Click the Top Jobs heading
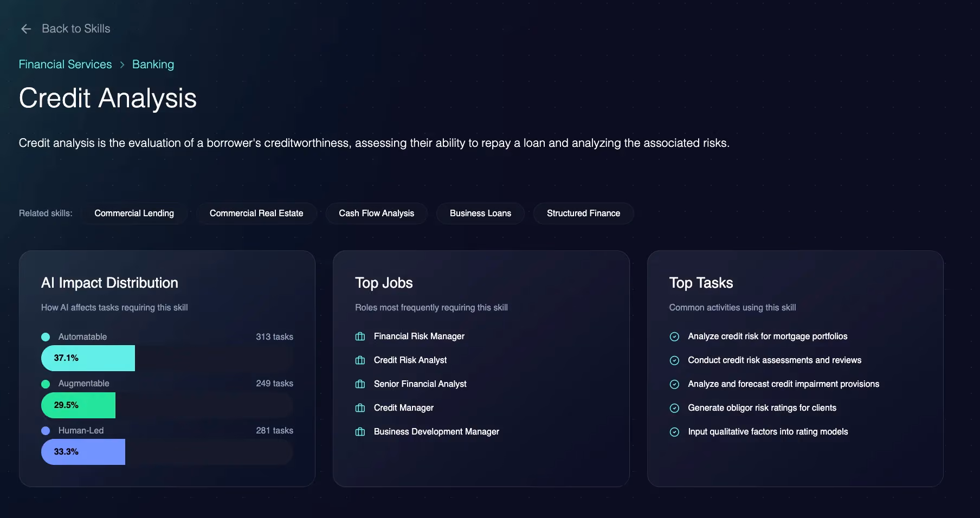The width and height of the screenshot is (980, 518). (384, 283)
